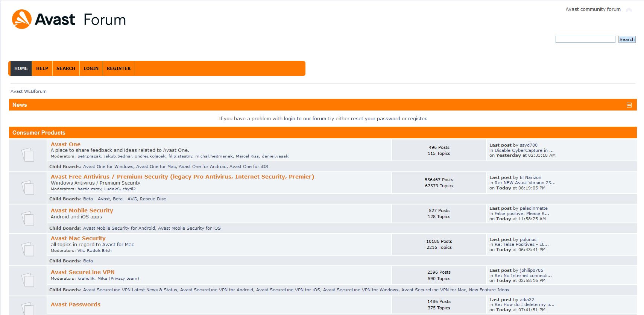Viewport: 644px width, 315px height.
Task: Open child board Avast One for Android
Action: pyautogui.click(x=203, y=167)
